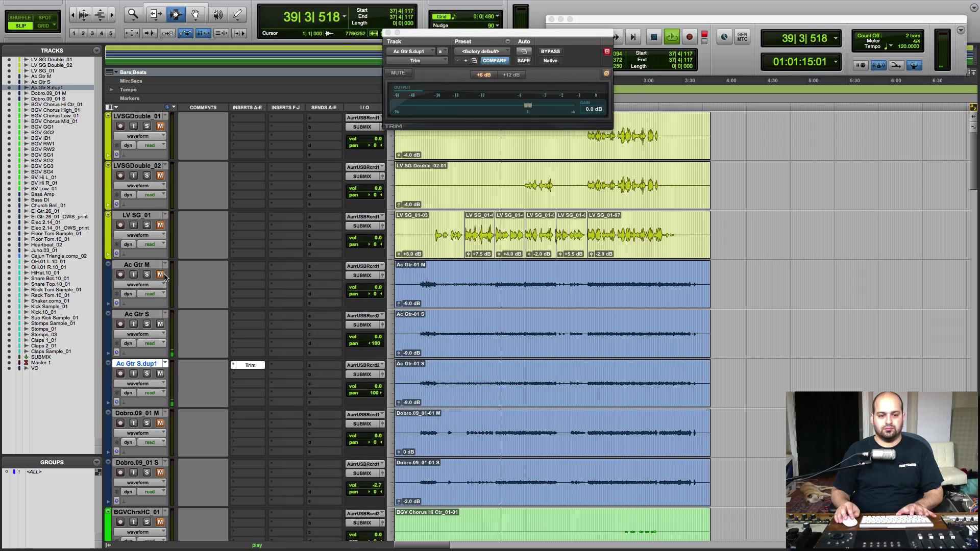This screenshot has height=551, width=980.
Task: Select the Selector tool in the toolbar
Action: coord(176,15)
